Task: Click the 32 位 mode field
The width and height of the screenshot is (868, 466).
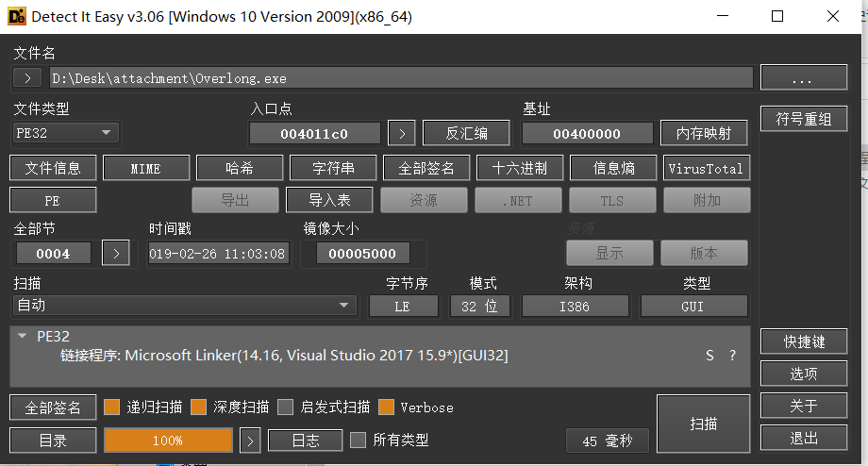Action: 479,306
